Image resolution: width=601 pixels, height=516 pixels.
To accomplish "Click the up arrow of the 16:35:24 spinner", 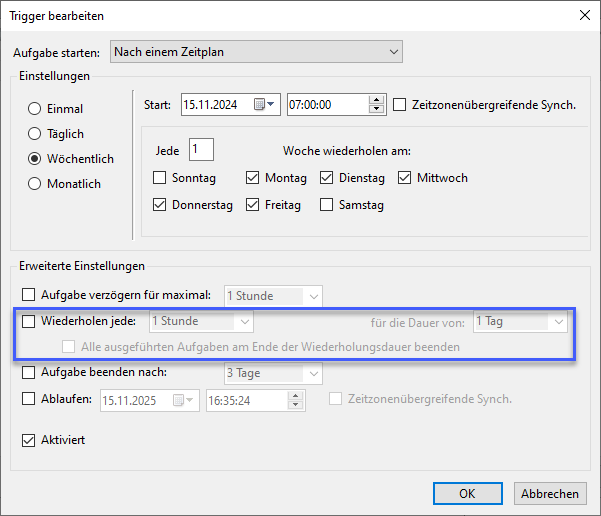I will point(295,396).
